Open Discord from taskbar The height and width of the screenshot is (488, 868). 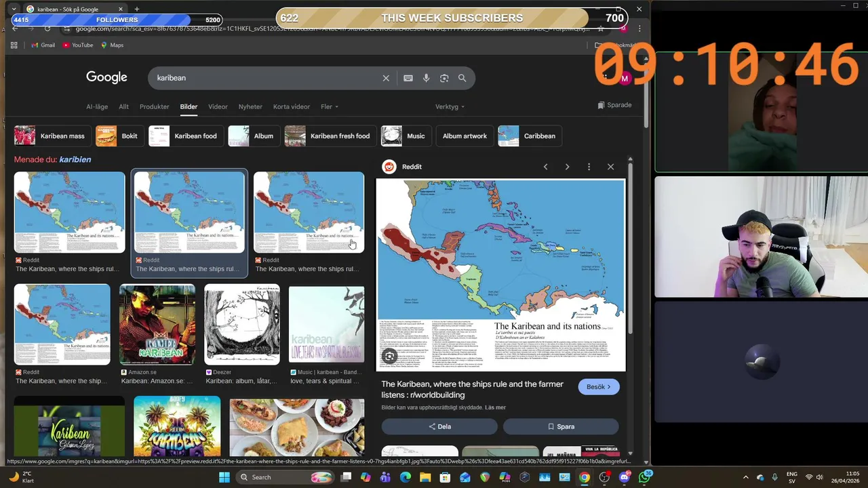tap(624, 477)
